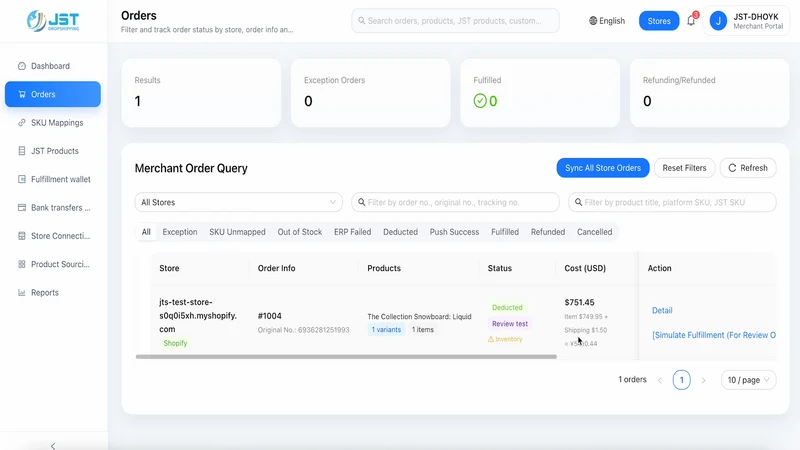Show ERP Failed orders

pos(353,232)
